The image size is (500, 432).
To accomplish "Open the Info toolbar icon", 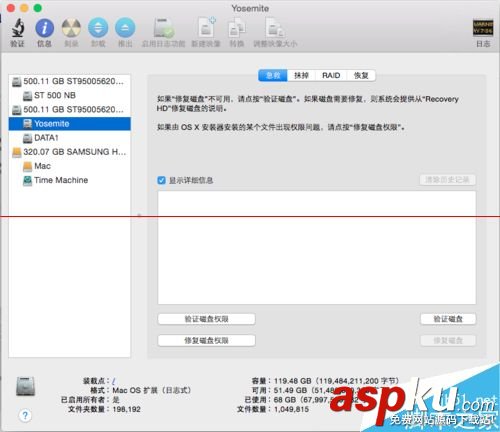I will click(44, 28).
